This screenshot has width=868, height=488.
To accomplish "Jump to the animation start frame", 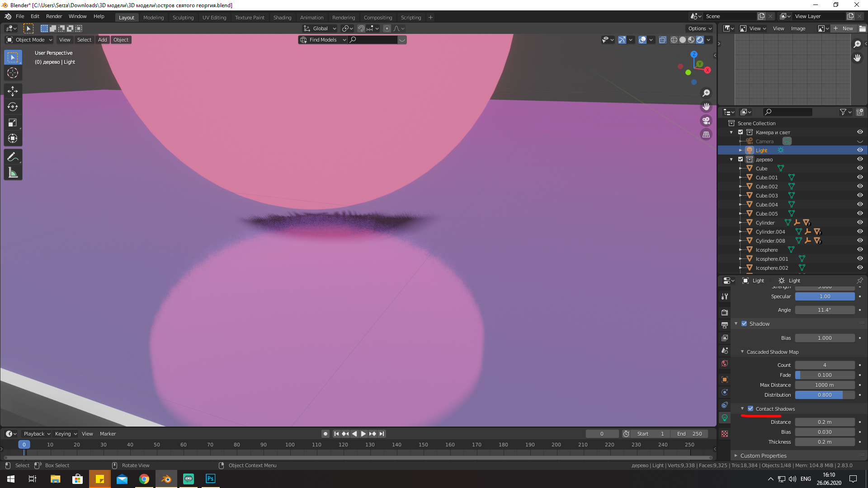I will 336,434.
